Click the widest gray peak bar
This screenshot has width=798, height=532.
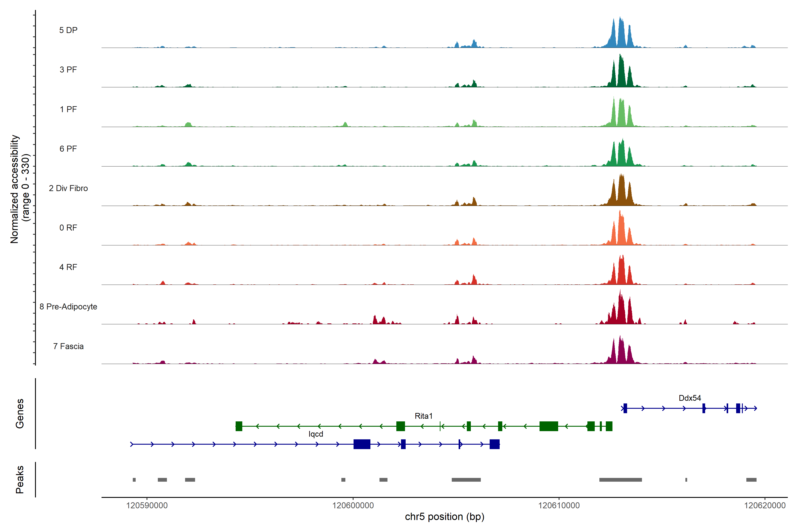(620, 480)
